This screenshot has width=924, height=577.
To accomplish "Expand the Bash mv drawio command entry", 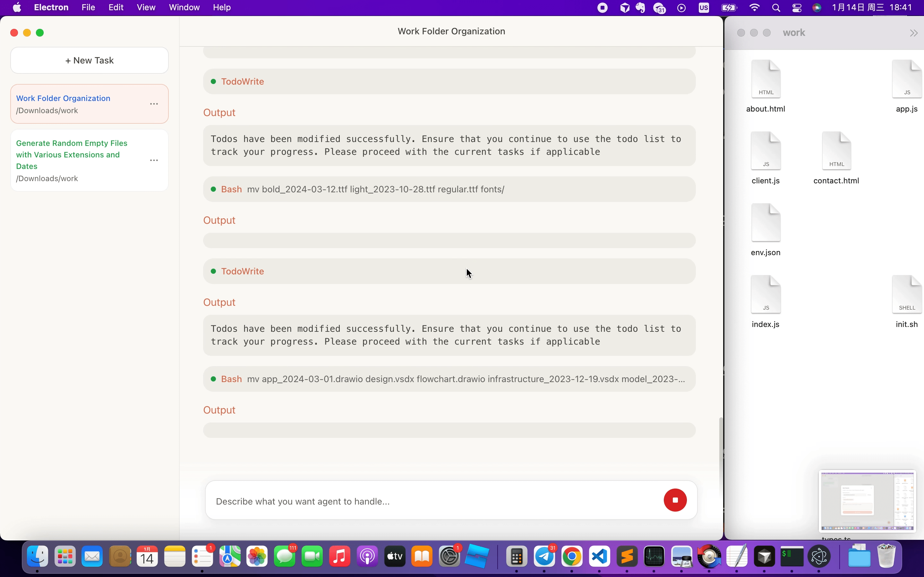I will click(449, 379).
